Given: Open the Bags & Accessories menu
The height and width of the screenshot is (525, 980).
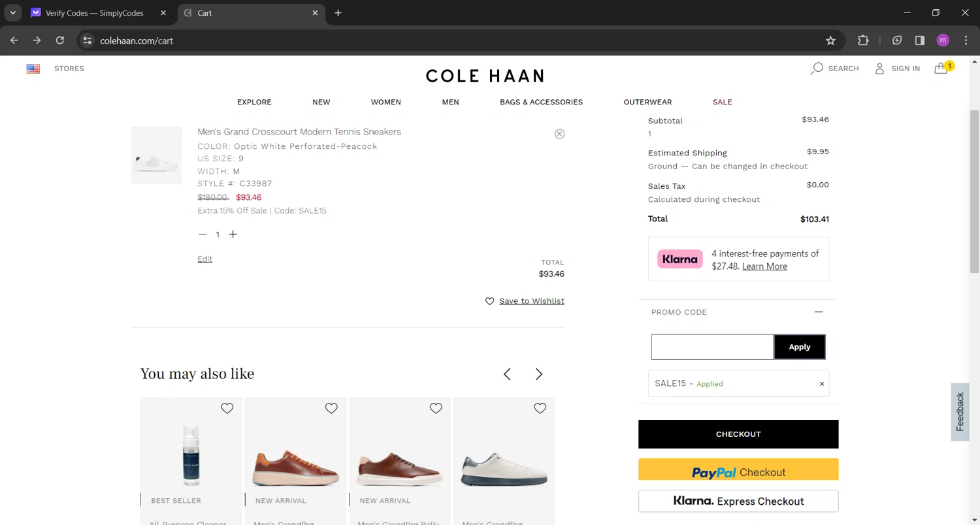Looking at the screenshot, I should click(x=542, y=102).
